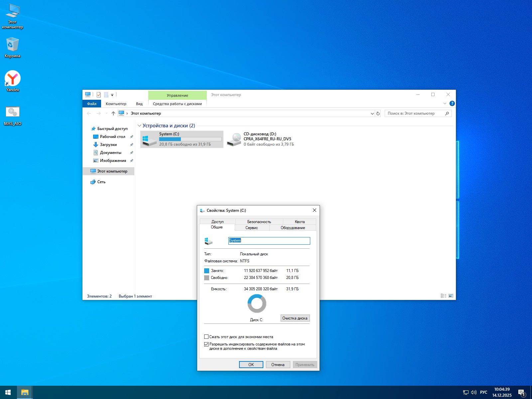Enable 'Сжать этот диск' checkbox
532x399 pixels.
[x=206, y=337]
